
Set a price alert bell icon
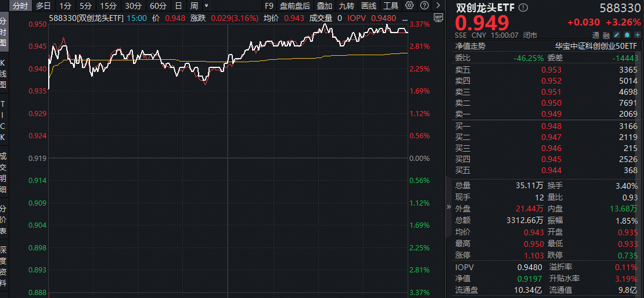pyautogui.click(x=627, y=35)
